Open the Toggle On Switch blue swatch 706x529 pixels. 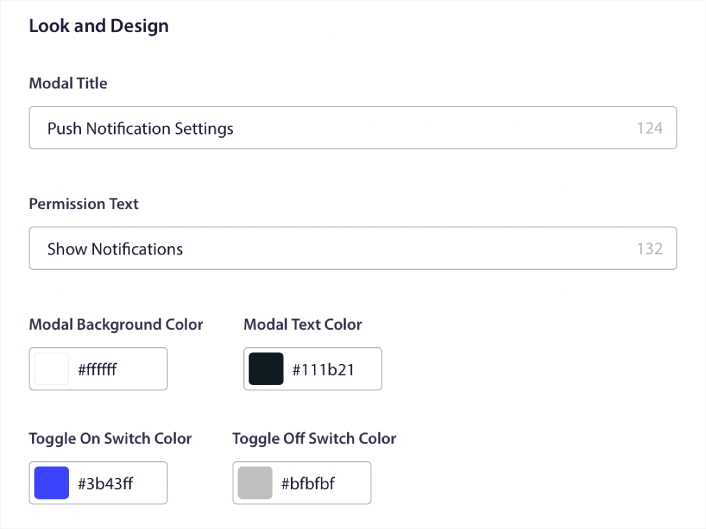(51, 483)
